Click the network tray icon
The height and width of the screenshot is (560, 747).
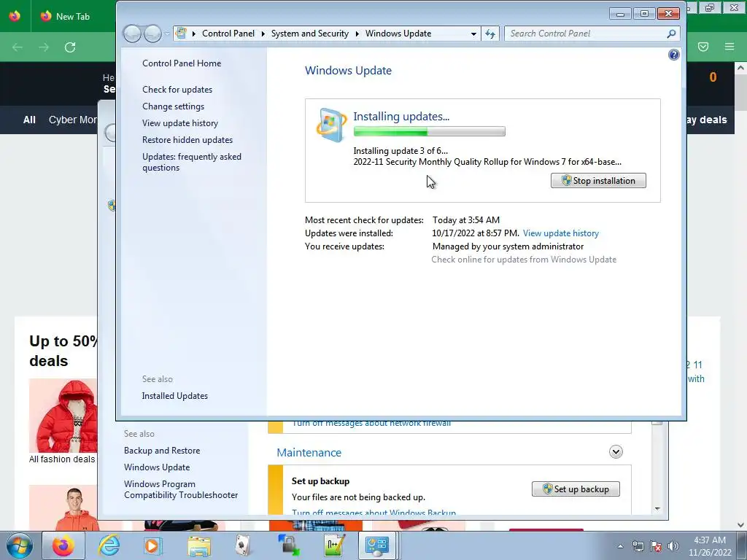tap(638, 546)
